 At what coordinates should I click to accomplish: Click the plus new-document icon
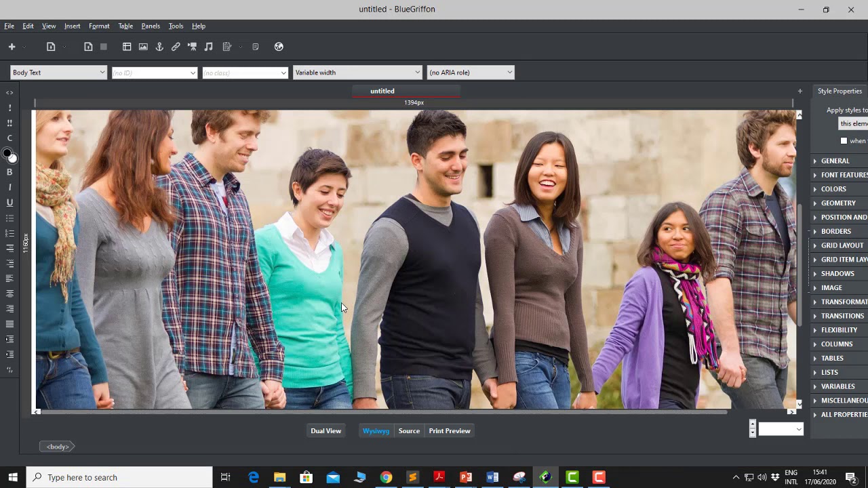point(12,47)
